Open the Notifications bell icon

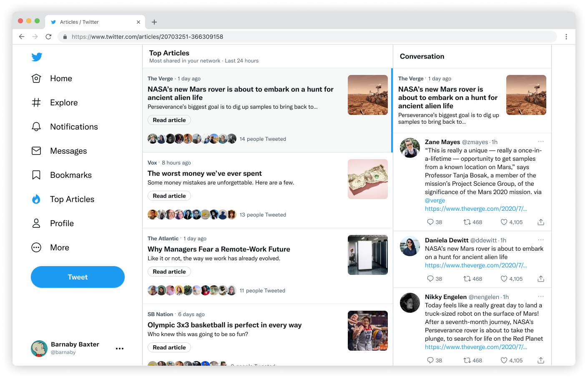[x=36, y=127]
